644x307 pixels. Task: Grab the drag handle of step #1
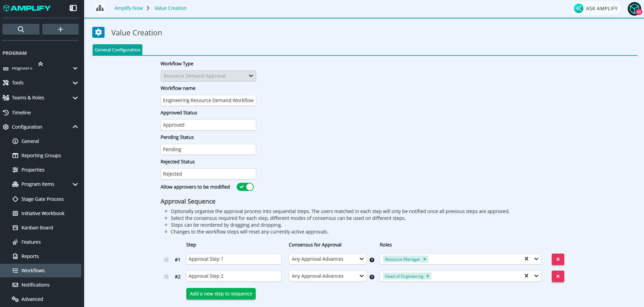click(166, 259)
